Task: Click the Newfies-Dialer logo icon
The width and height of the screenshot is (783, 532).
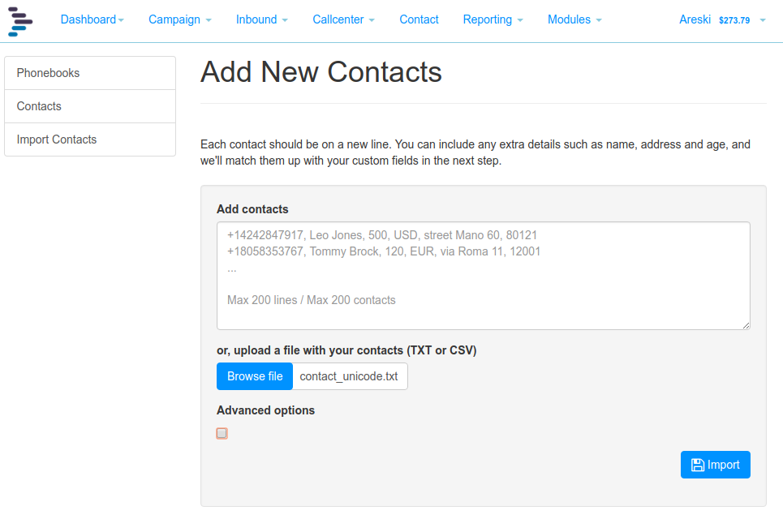Action: (20, 21)
